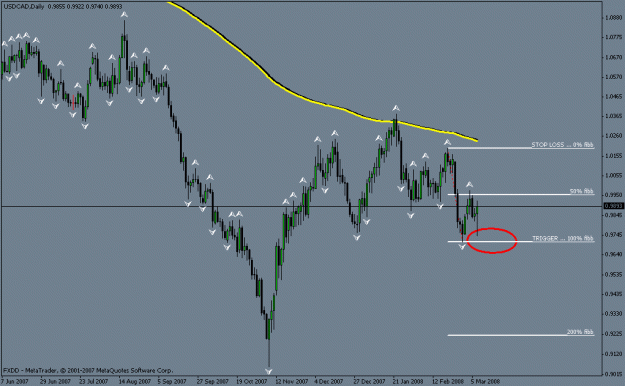Select the TRIGGER 100% fibb label
This screenshot has height=386, width=625.
coord(563,238)
